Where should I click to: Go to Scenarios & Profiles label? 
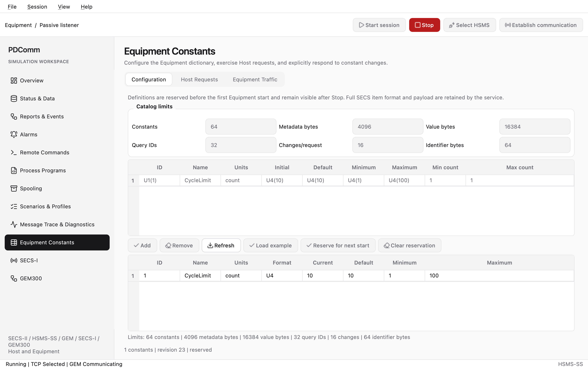[45, 207]
